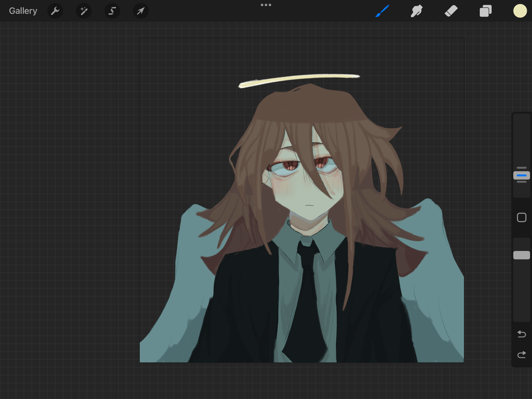The width and height of the screenshot is (532, 399).
Task: Activate the Transform arrow tool
Action: pos(141,11)
